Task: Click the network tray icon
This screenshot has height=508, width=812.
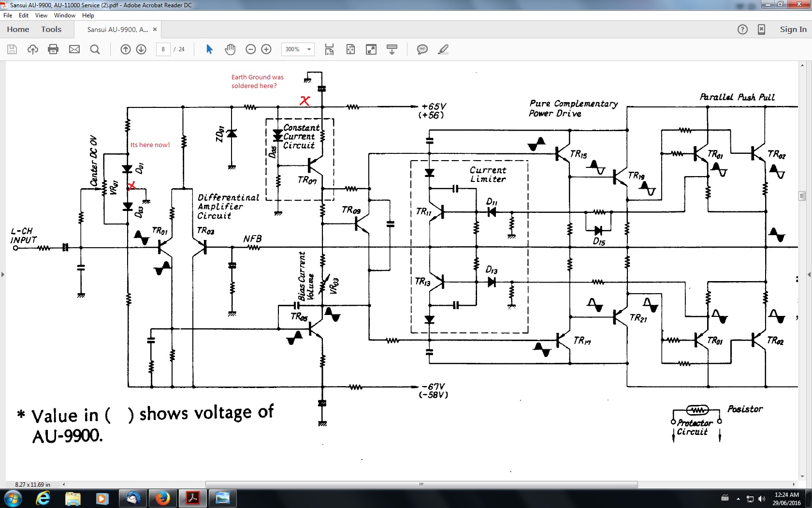Action: click(750, 499)
